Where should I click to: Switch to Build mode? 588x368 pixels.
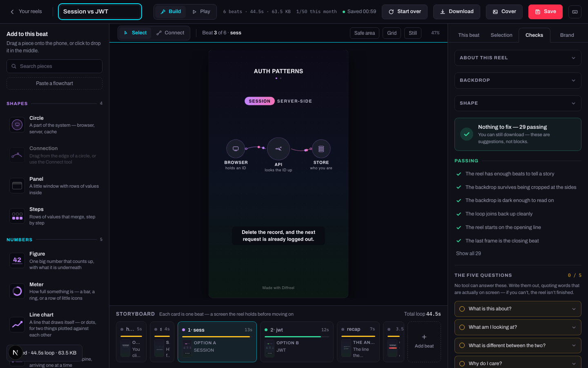tap(171, 11)
